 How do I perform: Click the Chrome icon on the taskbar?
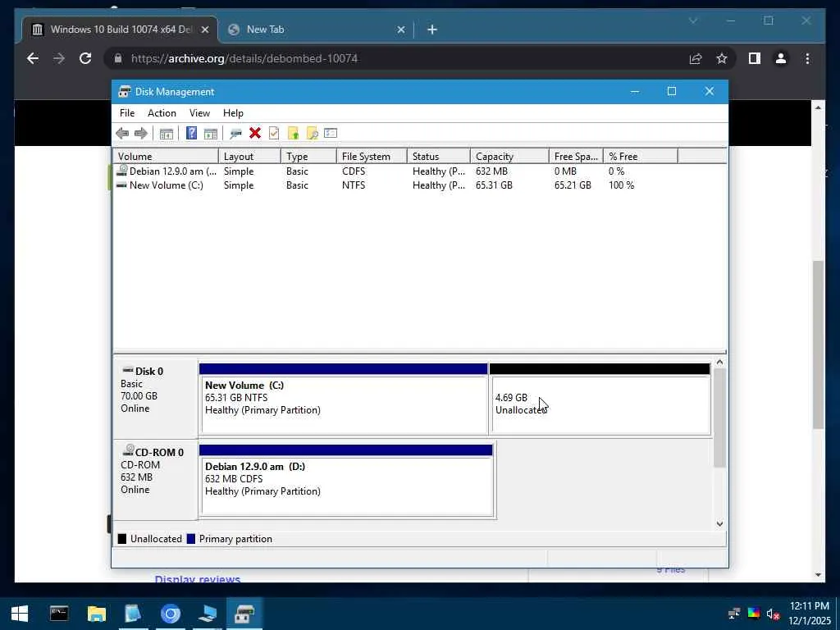point(171,614)
